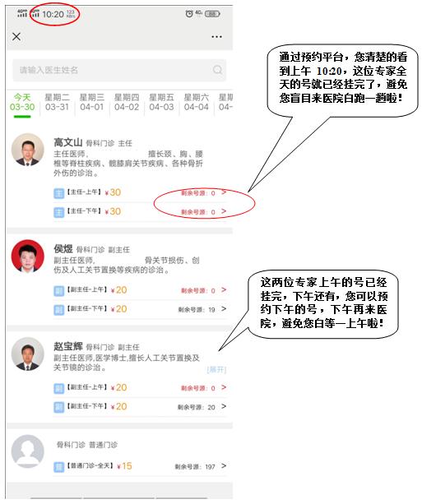This screenshot has width=422, height=504.
Task: Open 高文山 doctor profile photo
Action: 28,150
